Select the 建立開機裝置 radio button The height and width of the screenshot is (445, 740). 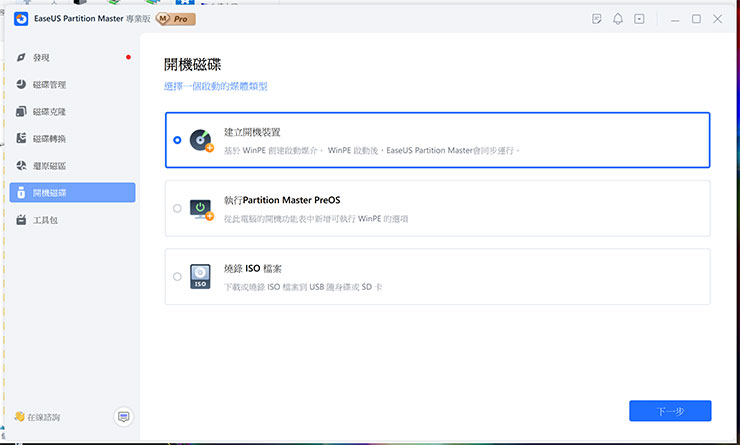177,140
